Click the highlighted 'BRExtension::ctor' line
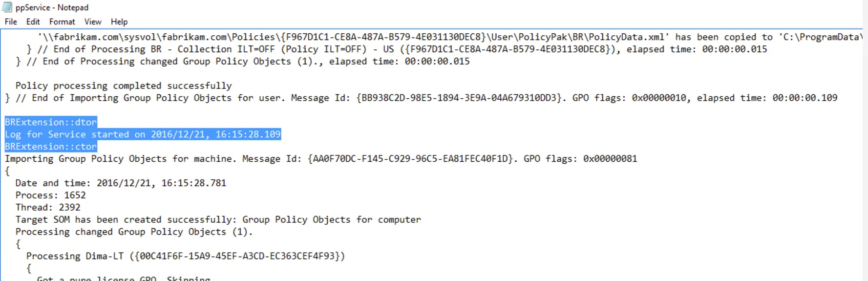The image size is (868, 281). [x=51, y=147]
